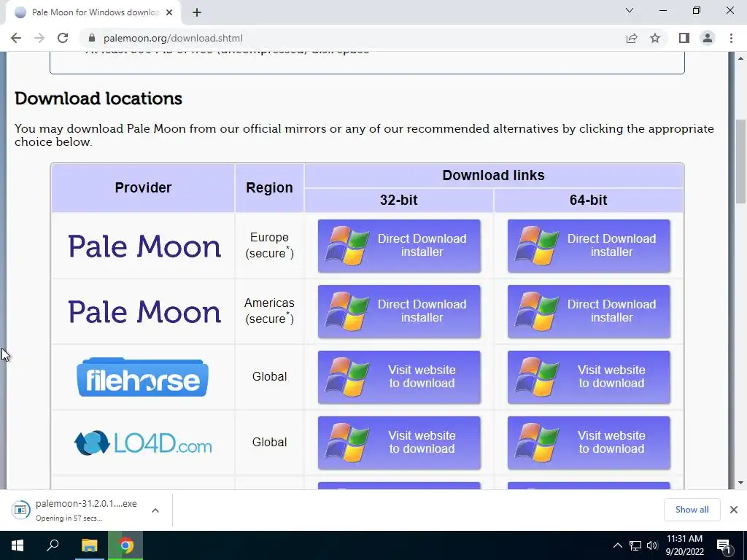Show hidden system tray icons
The image size is (747, 560).
tap(617, 545)
